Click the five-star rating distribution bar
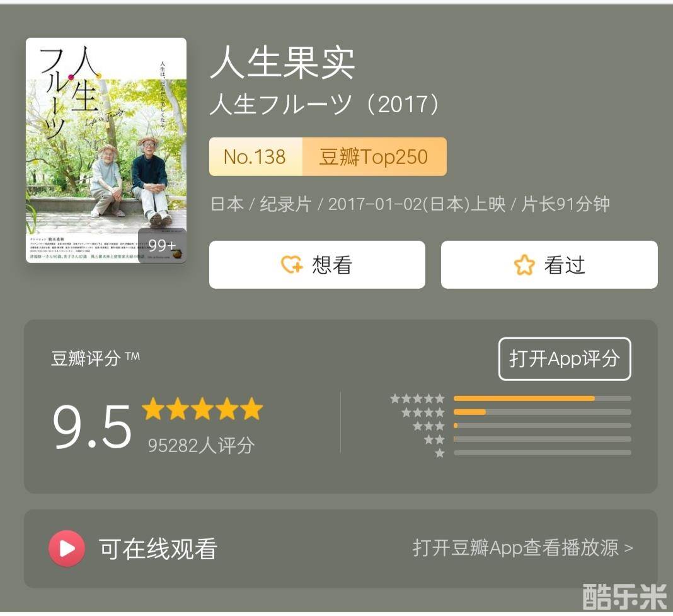The width and height of the screenshot is (673, 616). 542,398
